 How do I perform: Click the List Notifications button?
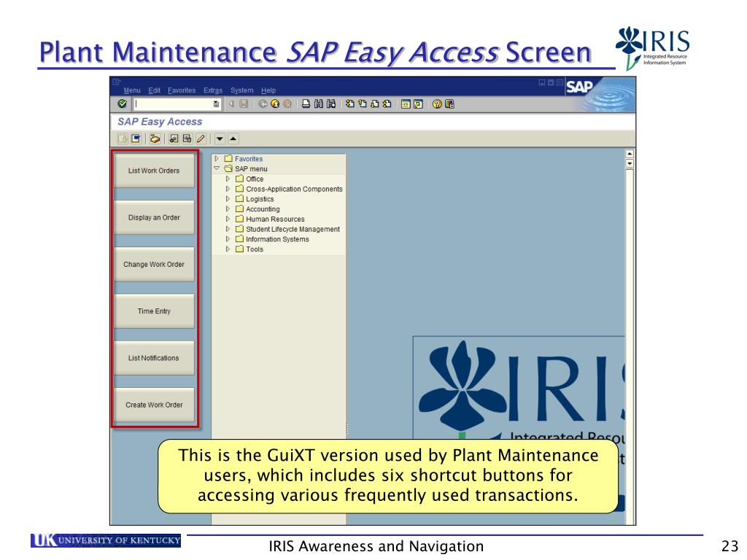click(154, 358)
